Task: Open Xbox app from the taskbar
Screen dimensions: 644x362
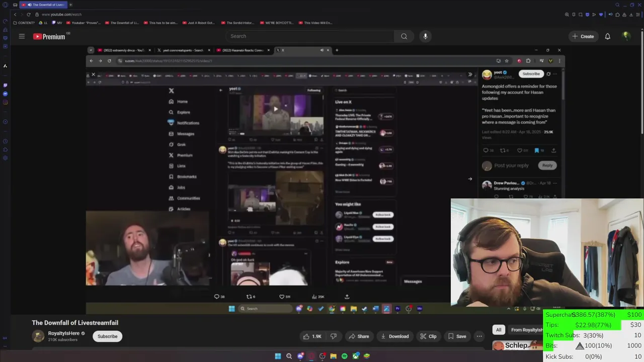Action: [356, 356]
